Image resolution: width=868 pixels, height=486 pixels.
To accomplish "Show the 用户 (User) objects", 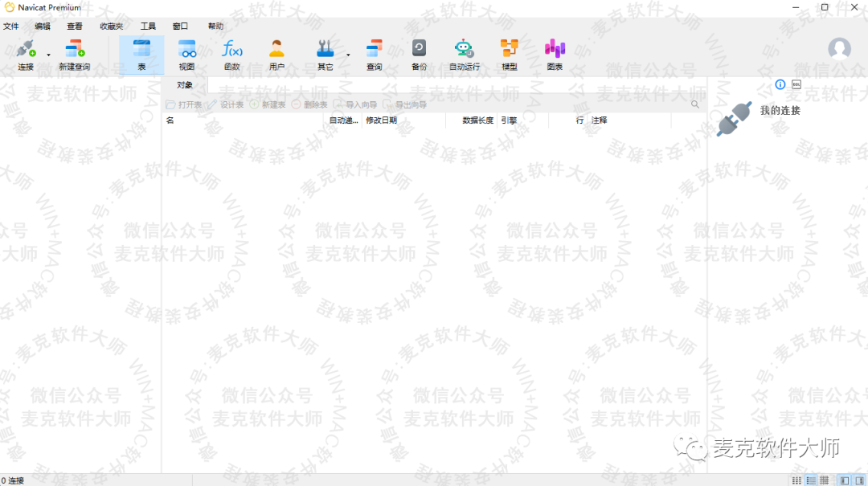I will point(276,55).
